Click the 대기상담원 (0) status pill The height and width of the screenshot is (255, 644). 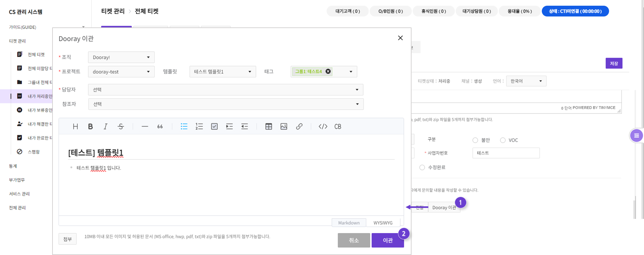coord(477,11)
